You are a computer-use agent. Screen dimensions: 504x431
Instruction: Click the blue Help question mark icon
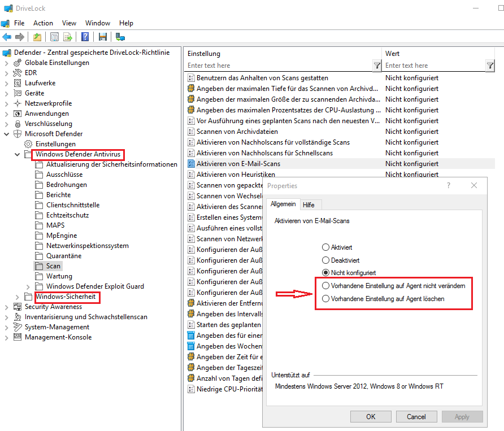click(85, 37)
